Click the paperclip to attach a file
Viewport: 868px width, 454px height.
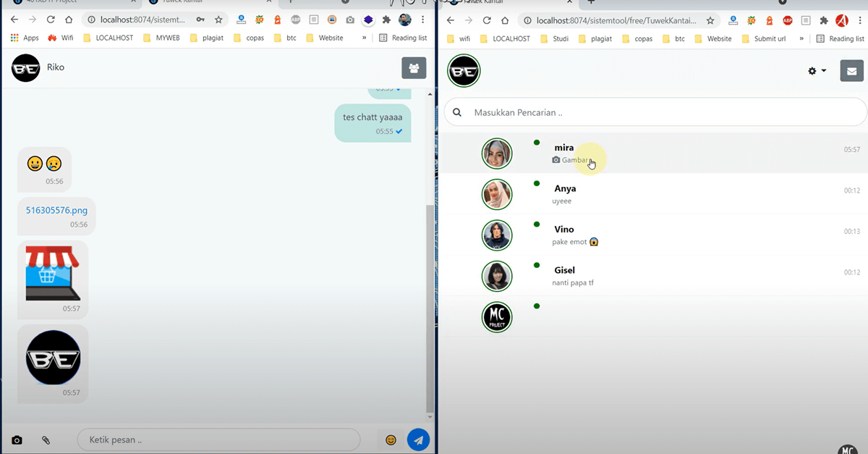45,440
